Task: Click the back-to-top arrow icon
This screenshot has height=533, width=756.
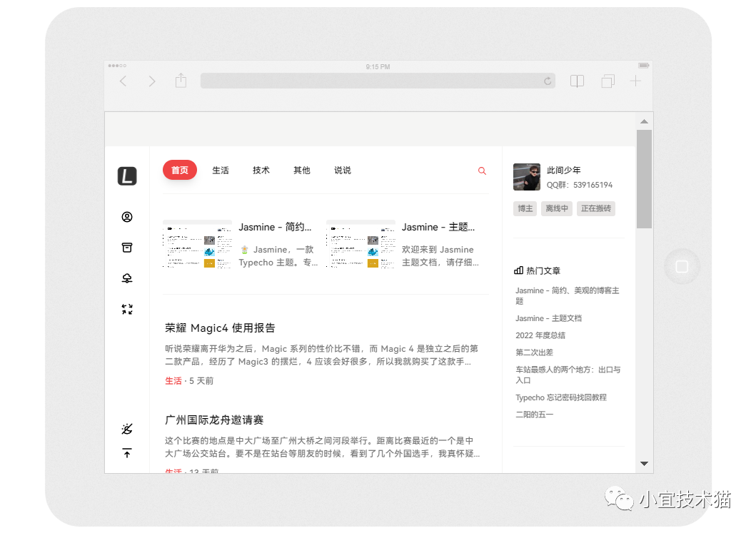Action: pos(127,453)
